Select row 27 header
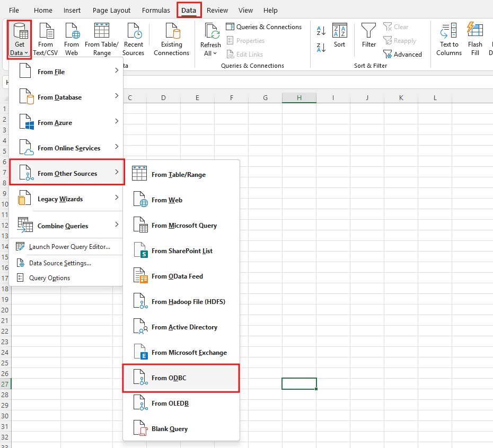The image size is (493, 448). tap(5, 384)
